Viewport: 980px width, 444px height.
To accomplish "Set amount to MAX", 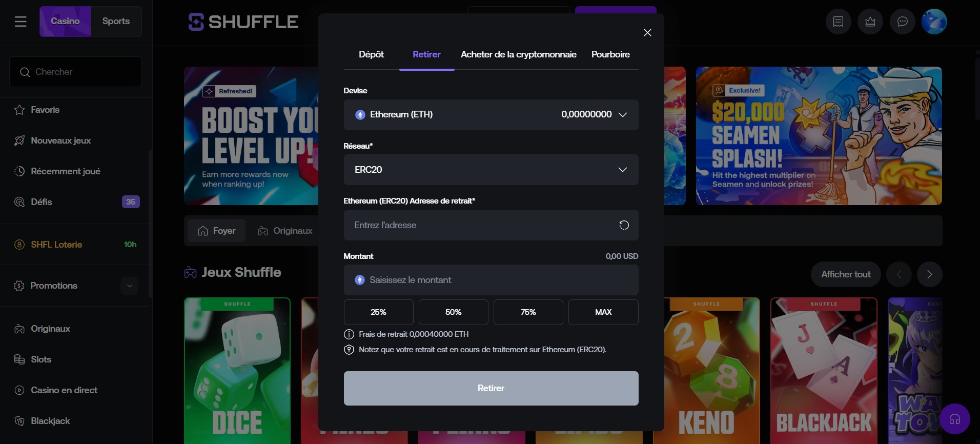I will (603, 312).
